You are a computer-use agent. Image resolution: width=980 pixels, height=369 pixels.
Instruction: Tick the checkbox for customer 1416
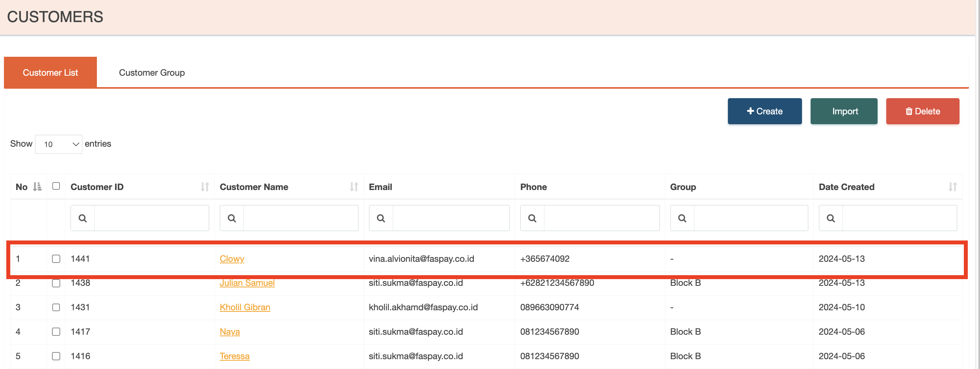click(56, 356)
